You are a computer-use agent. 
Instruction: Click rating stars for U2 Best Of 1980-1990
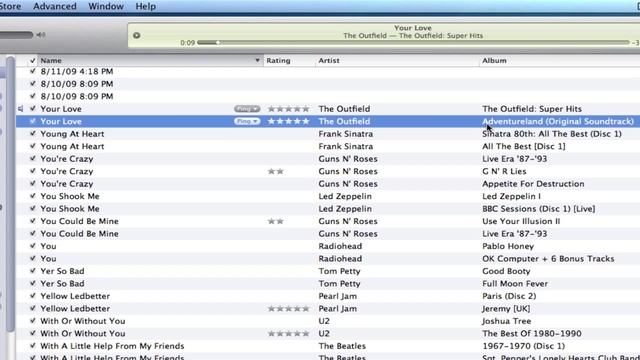[289, 333]
